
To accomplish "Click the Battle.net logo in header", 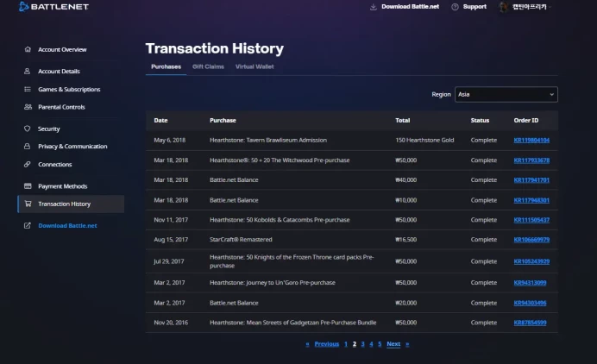I will point(53,7).
